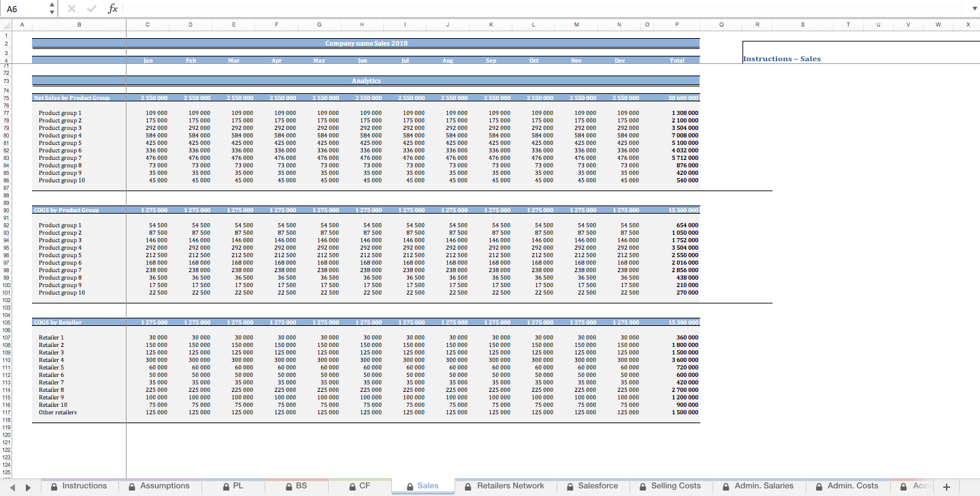Click the Instructions – Sales heading

[x=781, y=59]
